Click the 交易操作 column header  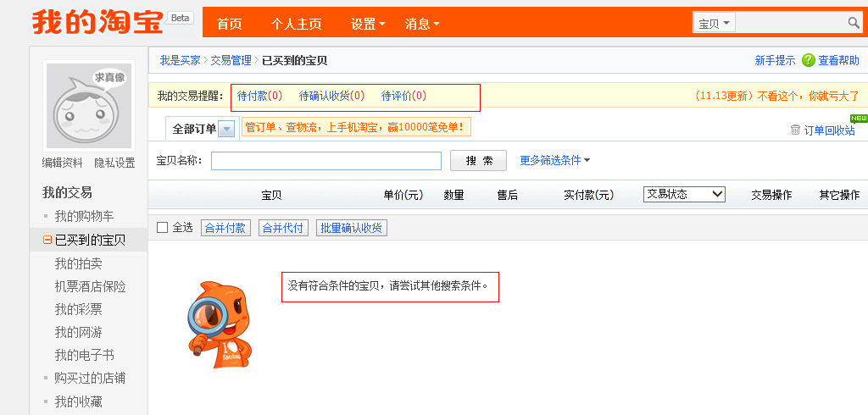[771, 195]
